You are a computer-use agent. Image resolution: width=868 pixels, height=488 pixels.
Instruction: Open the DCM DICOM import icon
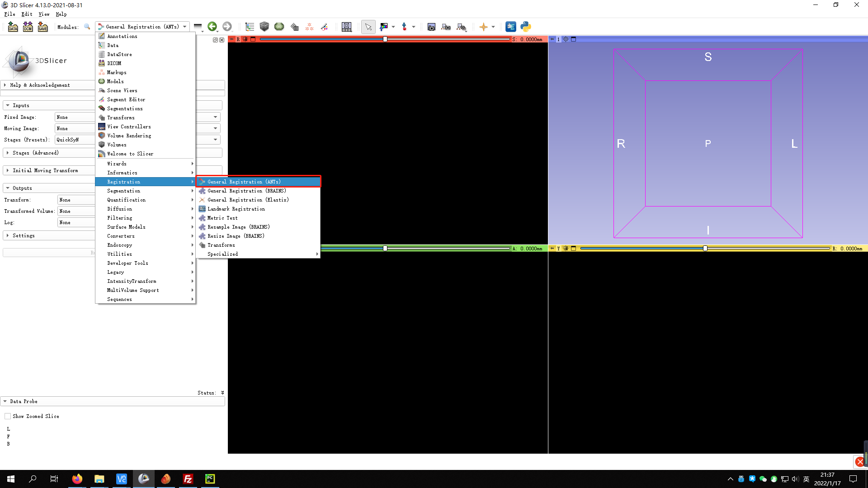[28, 27]
